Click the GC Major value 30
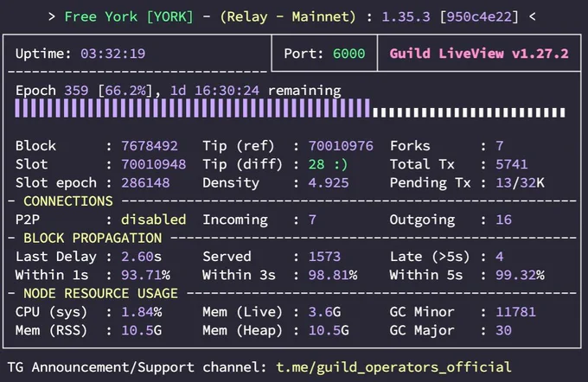The width and height of the screenshot is (588, 382). 503,331
